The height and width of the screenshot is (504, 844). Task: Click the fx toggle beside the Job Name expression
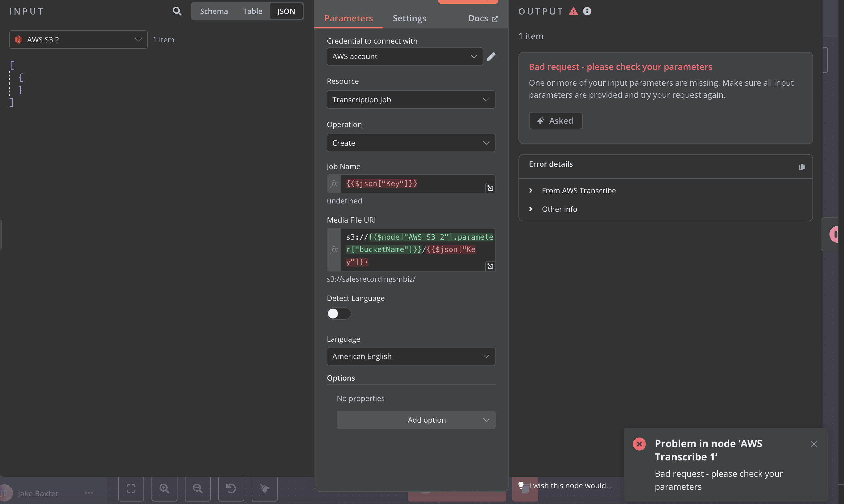tap(334, 184)
